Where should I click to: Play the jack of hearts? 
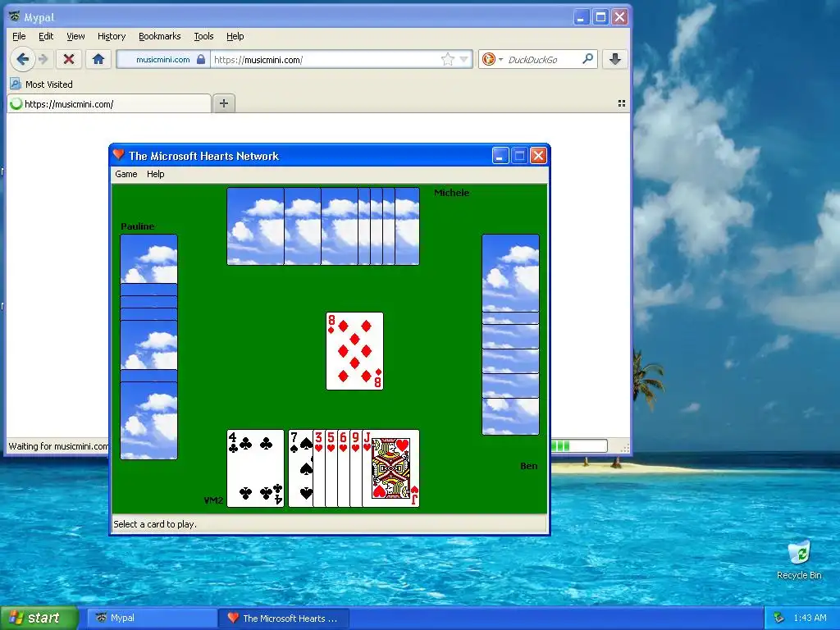(391, 468)
